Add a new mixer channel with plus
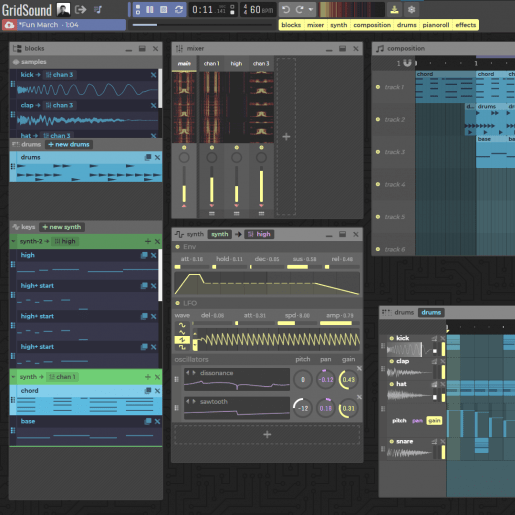The width and height of the screenshot is (515, 515). click(286, 137)
